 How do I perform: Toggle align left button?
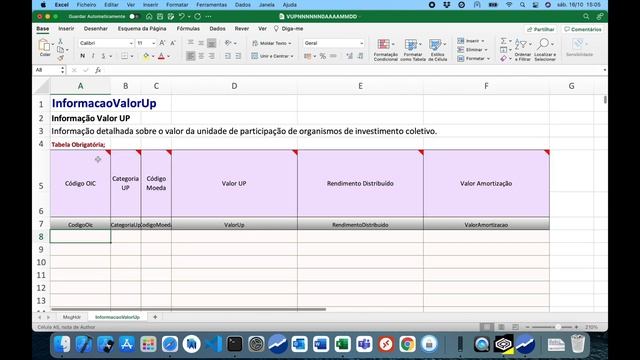[191, 56]
